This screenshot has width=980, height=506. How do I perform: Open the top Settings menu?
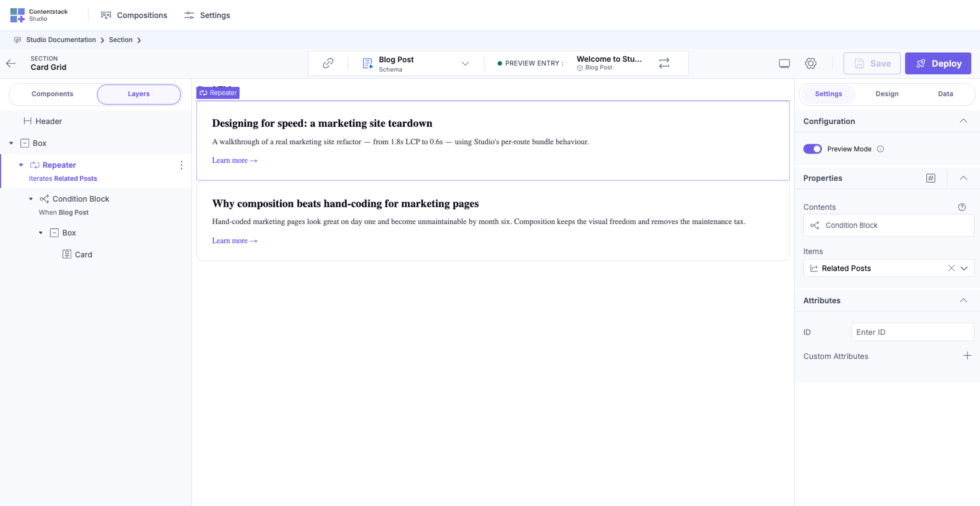point(207,15)
